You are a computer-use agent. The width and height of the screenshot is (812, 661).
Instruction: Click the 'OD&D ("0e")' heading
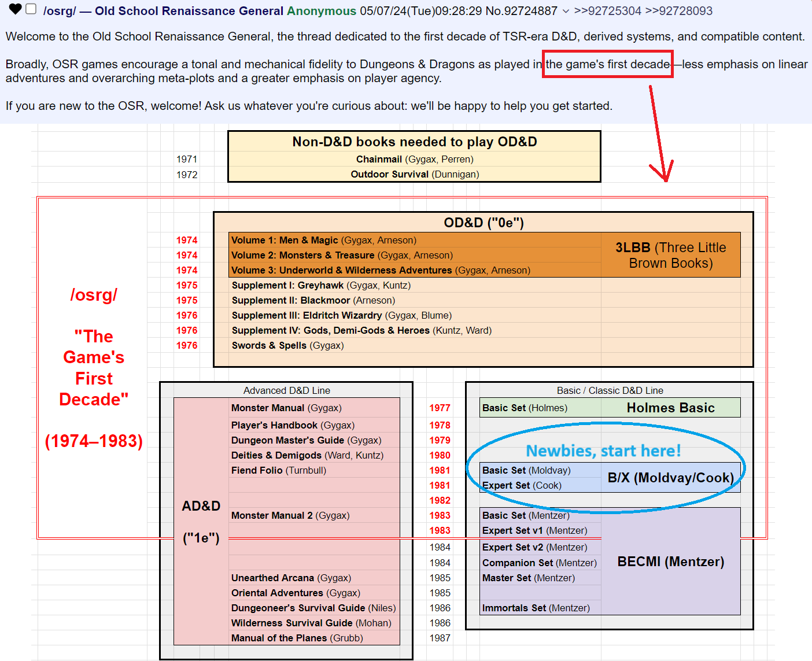(x=483, y=223)
